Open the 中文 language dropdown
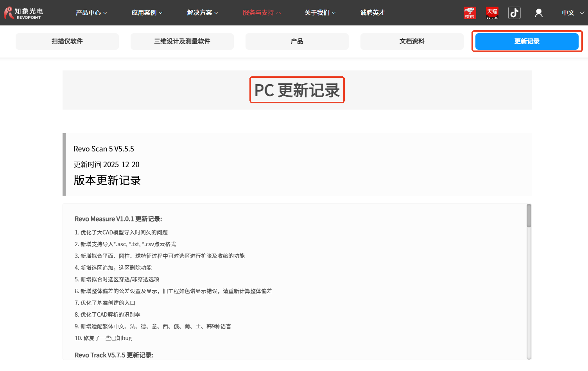The height and width of the screenshot is (371, 588). click(x=573, y=13)
